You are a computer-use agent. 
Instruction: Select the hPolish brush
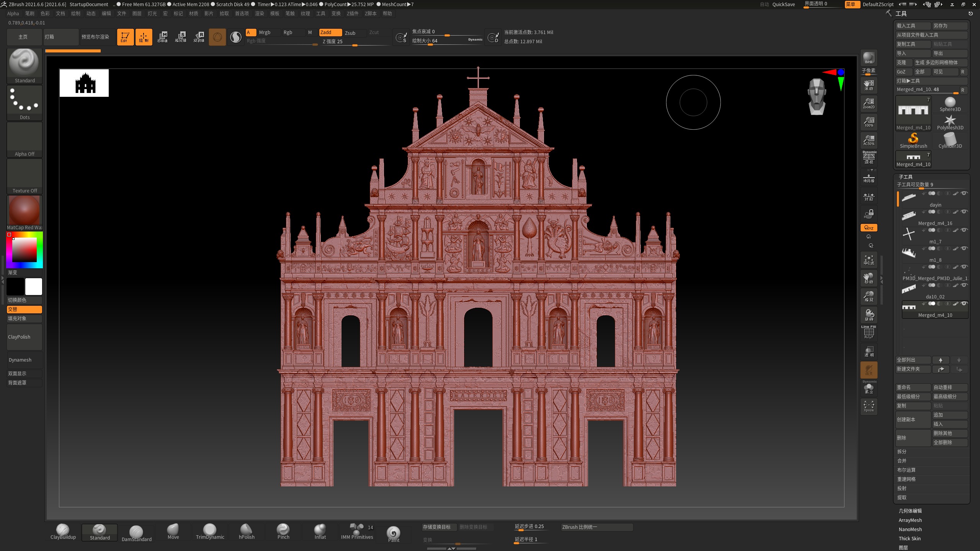(247, 532)
